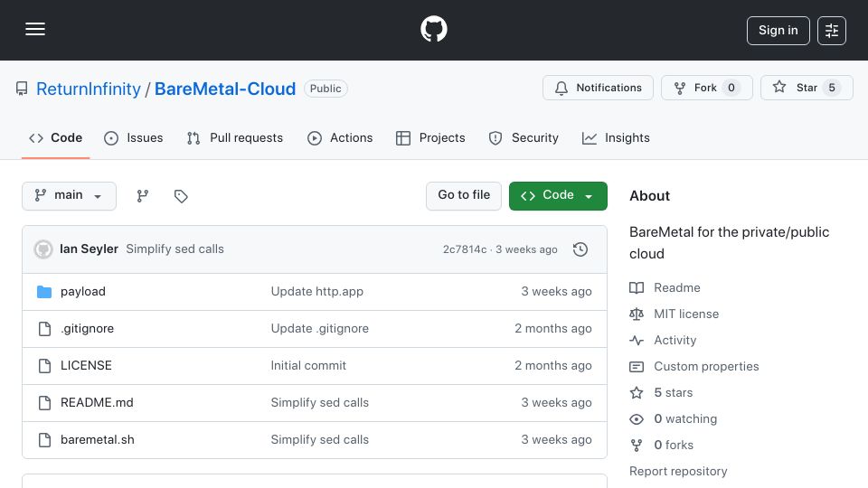Screen dimensions: 868x488
Task: Star the BareMetal-Cloud repository
Action: 807,88
